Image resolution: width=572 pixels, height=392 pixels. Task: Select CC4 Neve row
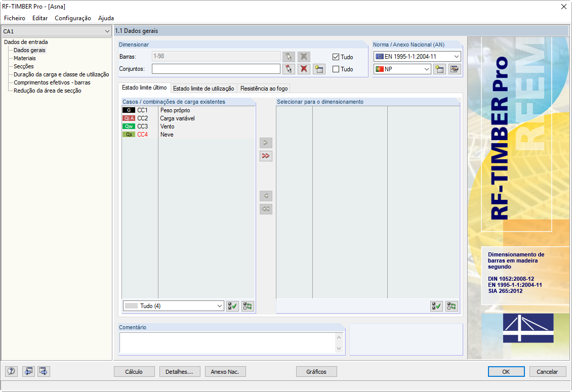pos(188,135)
